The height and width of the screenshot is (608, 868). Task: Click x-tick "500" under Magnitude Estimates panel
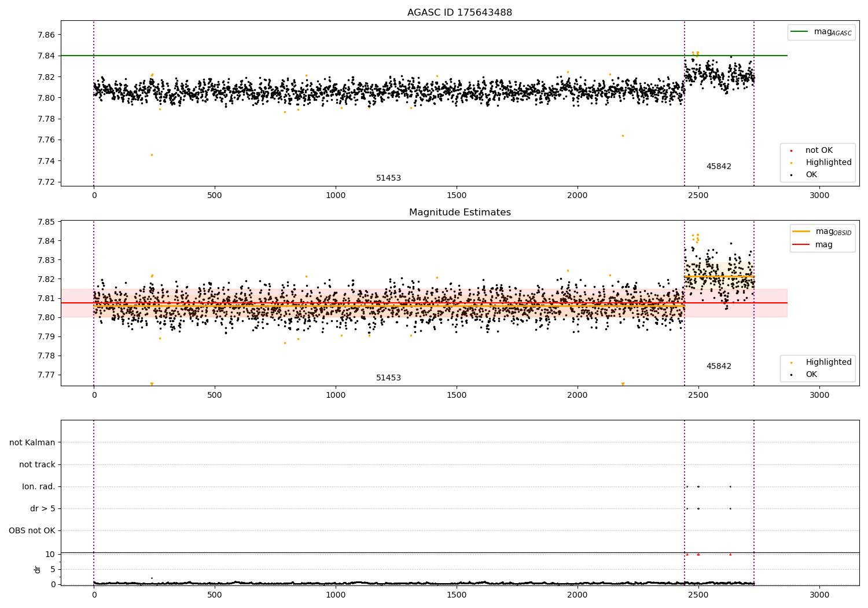pos(215,395)
